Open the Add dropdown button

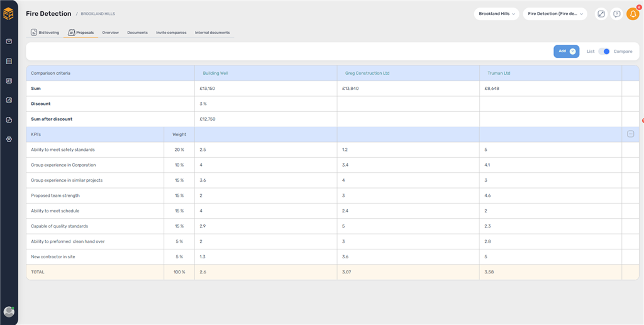(566, 52)
